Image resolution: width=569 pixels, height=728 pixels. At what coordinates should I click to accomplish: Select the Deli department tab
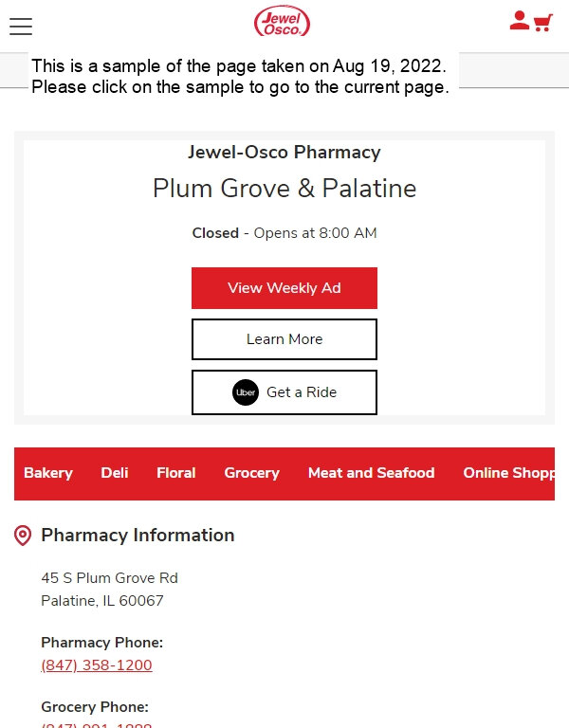(115, 473)
